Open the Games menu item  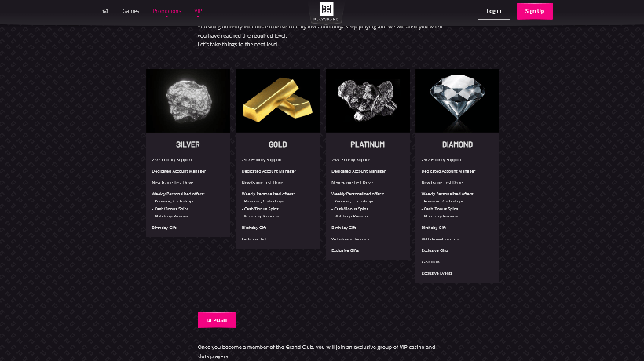click(130, 11)
